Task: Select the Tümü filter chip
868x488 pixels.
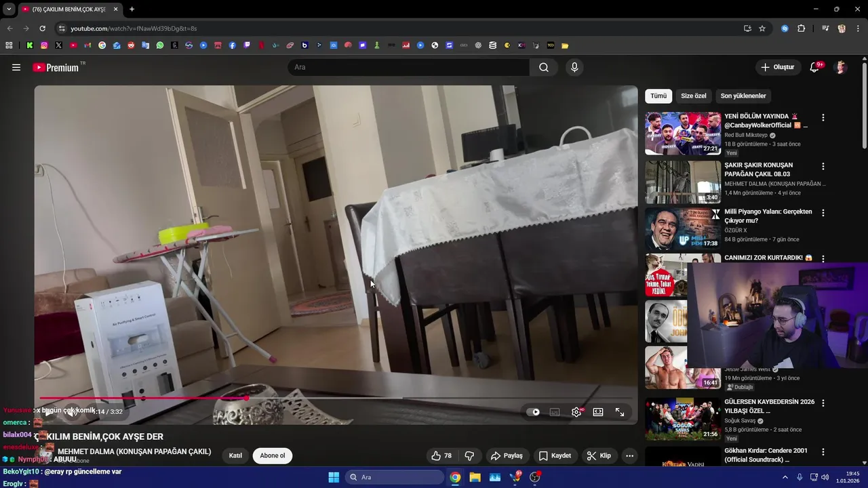Action: pos(658,96)
